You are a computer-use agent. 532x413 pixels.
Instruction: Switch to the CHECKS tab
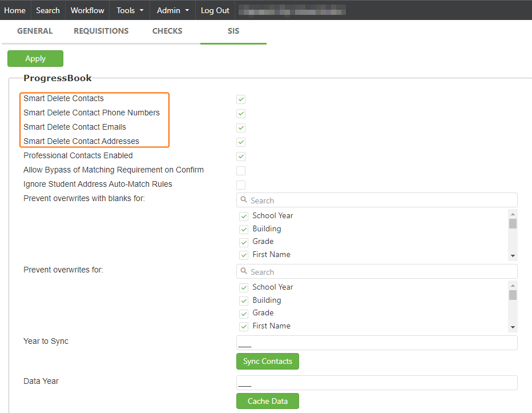[167, 31]
